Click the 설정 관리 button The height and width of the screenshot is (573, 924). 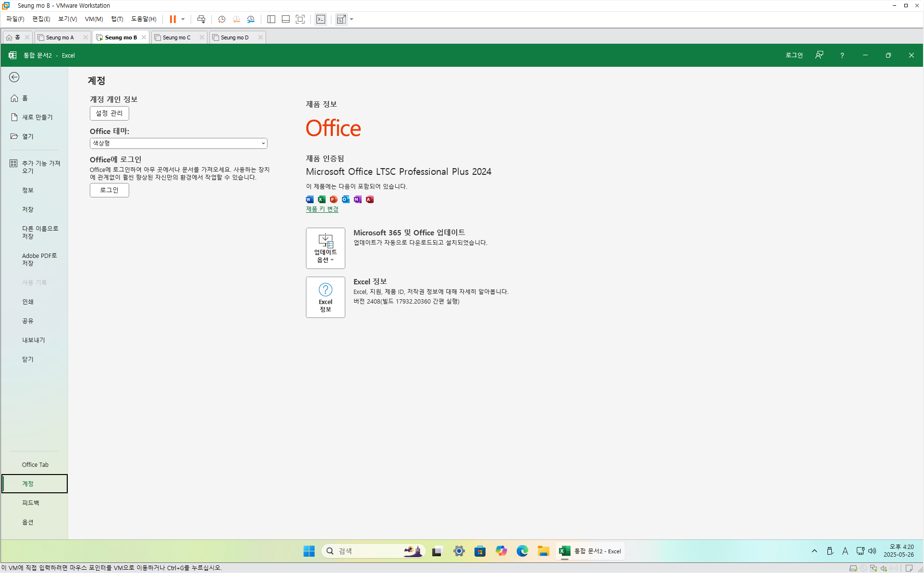109,113
